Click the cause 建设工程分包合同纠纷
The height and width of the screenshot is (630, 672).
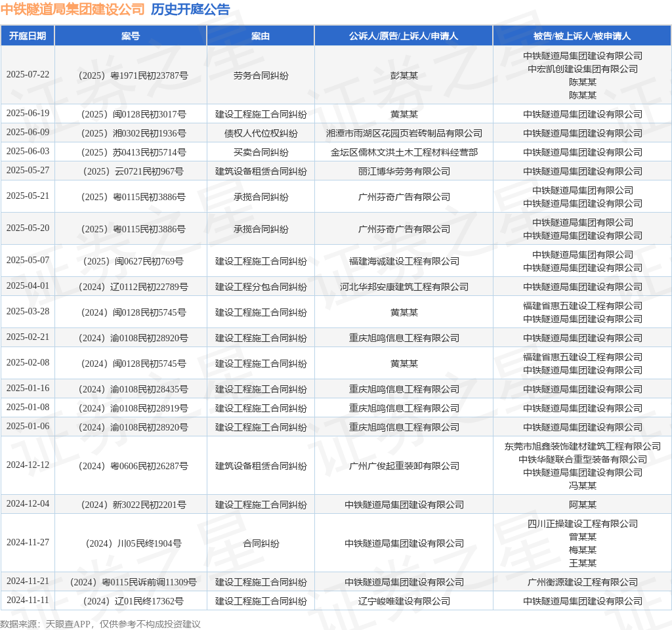(261, 287)
